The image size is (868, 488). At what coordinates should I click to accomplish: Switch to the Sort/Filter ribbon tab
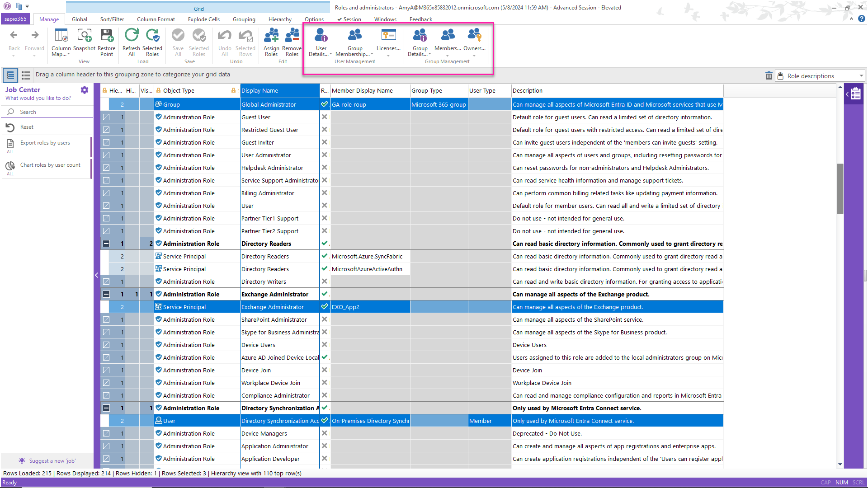pyautogui.click(x=112, y=19)
